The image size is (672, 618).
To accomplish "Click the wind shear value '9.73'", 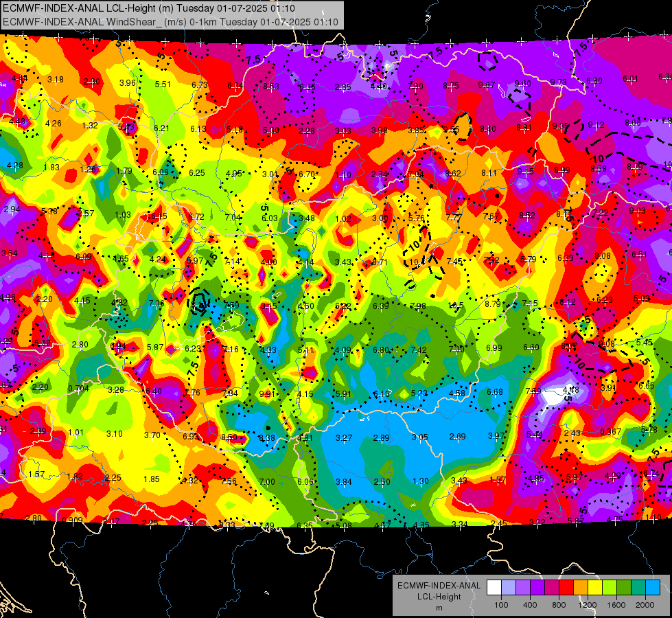I will (x=559, y=82).
